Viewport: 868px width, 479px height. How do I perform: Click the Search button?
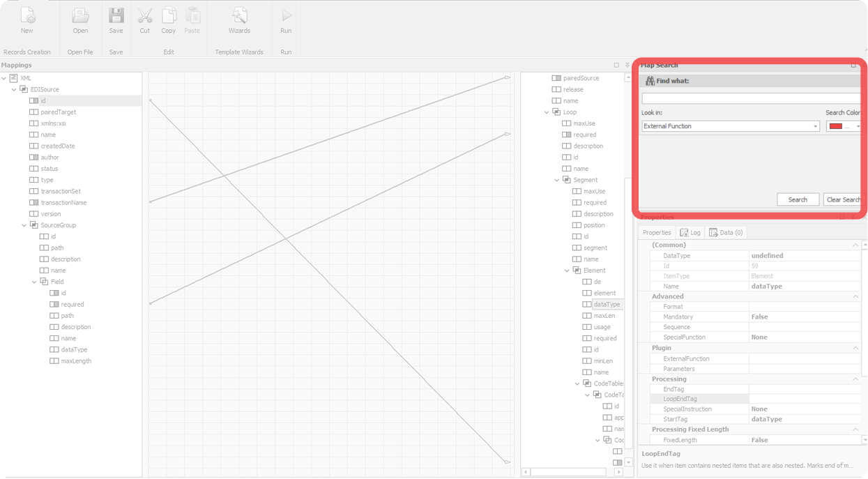(x=798, y=199)
